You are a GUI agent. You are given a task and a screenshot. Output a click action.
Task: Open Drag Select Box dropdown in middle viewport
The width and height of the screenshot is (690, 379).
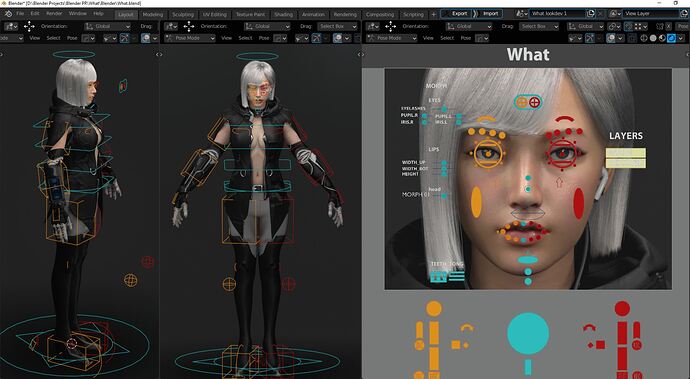coord(337,26)
